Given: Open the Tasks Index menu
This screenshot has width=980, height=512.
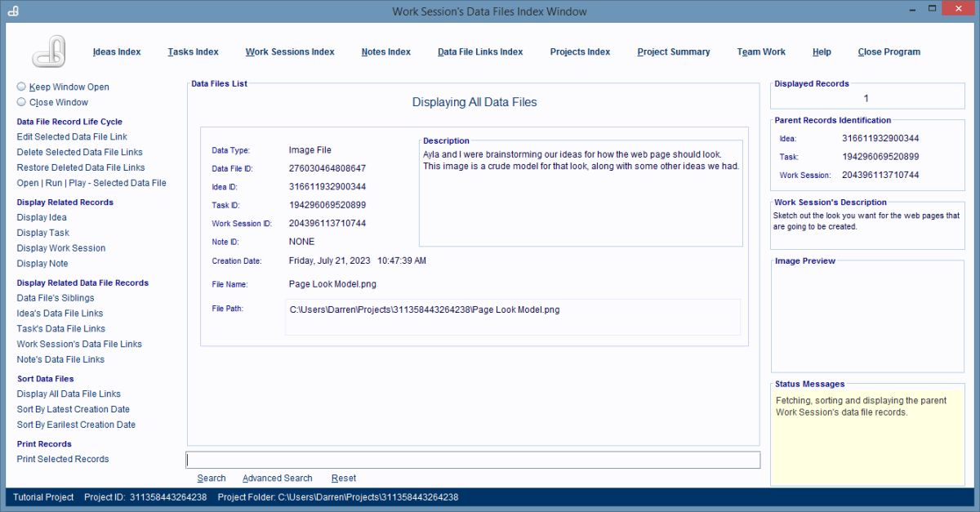Looking at the screenshot, I should click(194, 51).
